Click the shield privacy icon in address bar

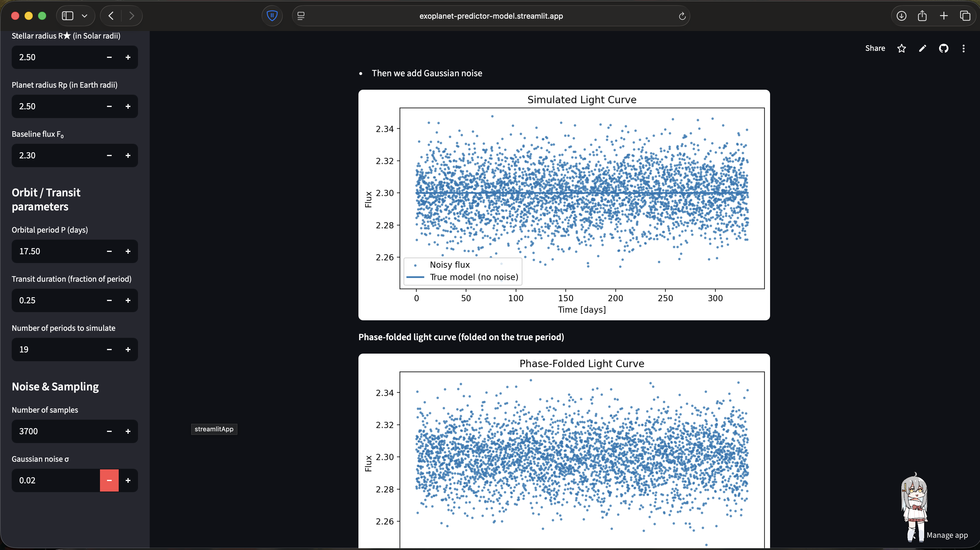point(272,15)
